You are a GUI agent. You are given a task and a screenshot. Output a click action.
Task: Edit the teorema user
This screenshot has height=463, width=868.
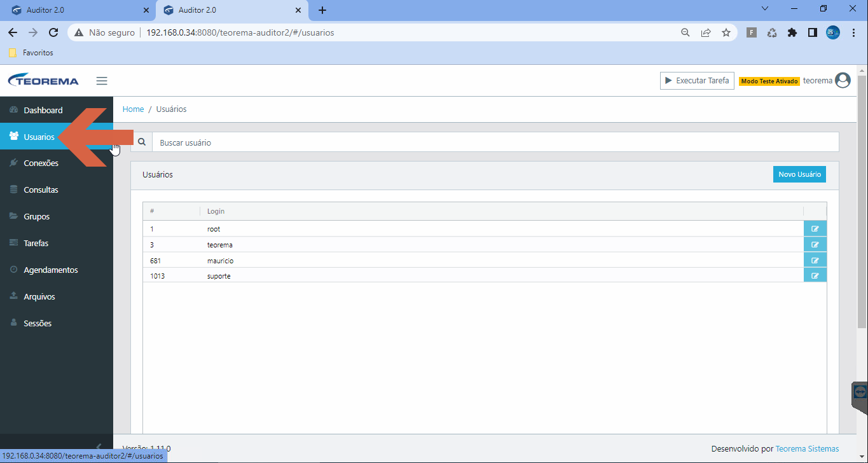coord(815,244)
